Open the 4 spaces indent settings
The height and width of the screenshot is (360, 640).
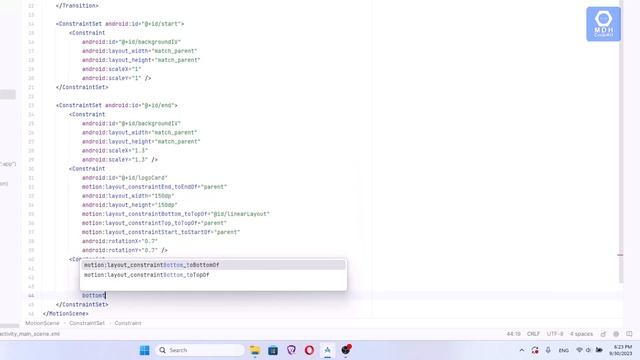581,333
